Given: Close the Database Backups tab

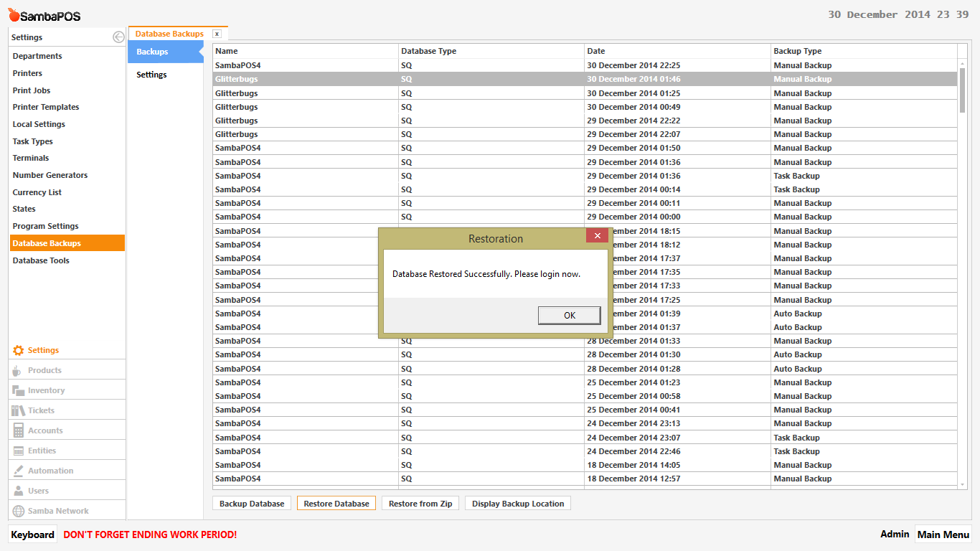Looking at the screenshot, I should coord(217,34).
